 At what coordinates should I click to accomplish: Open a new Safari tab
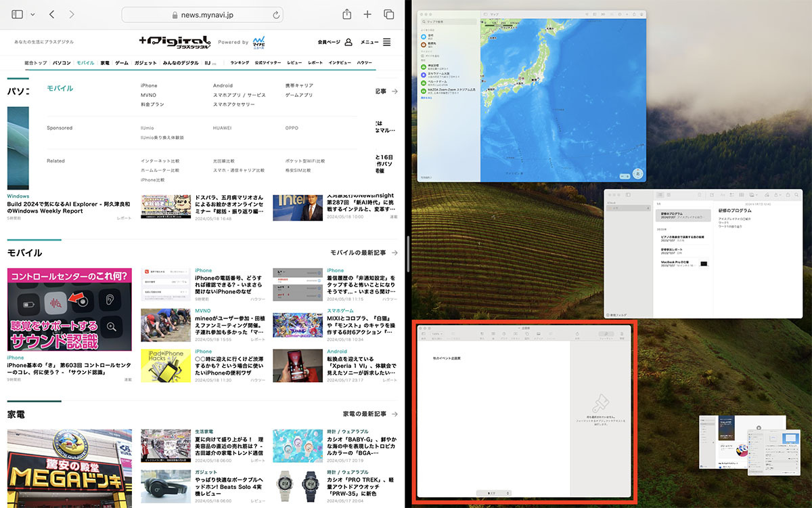point(367,14)
